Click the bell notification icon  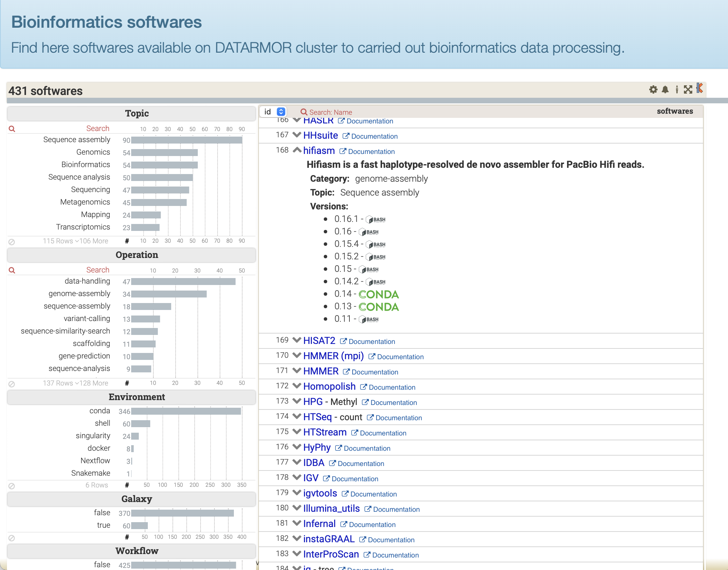pyautogui.click(x=665, y=90)
